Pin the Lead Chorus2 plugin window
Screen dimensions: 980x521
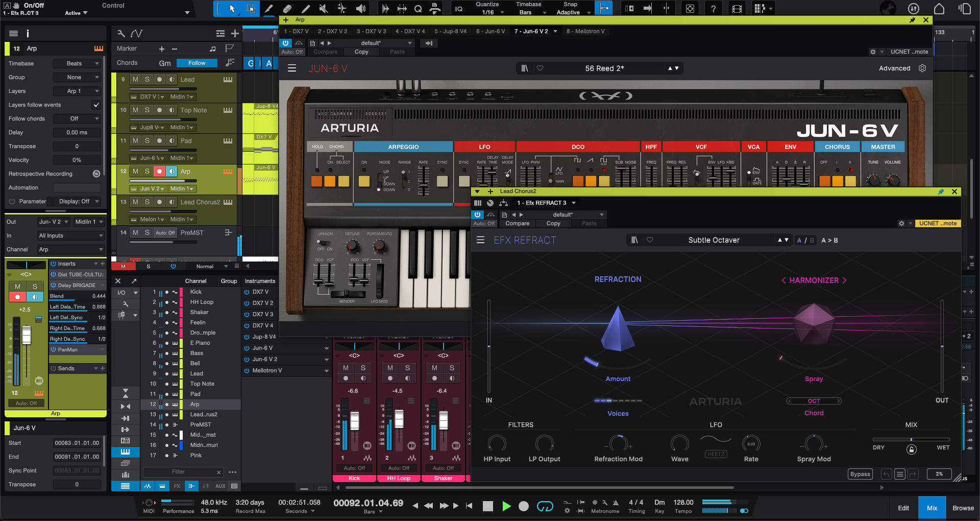pos(941,192)
